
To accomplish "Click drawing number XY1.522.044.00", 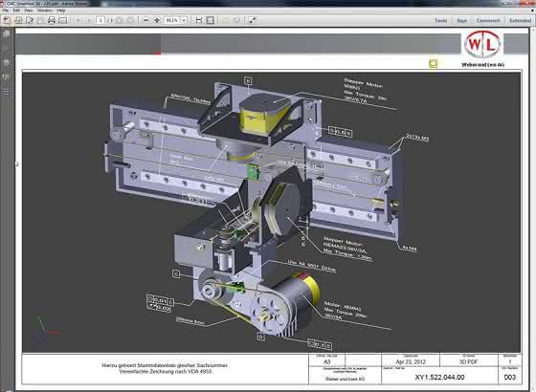I will click(x=439, y=378).
